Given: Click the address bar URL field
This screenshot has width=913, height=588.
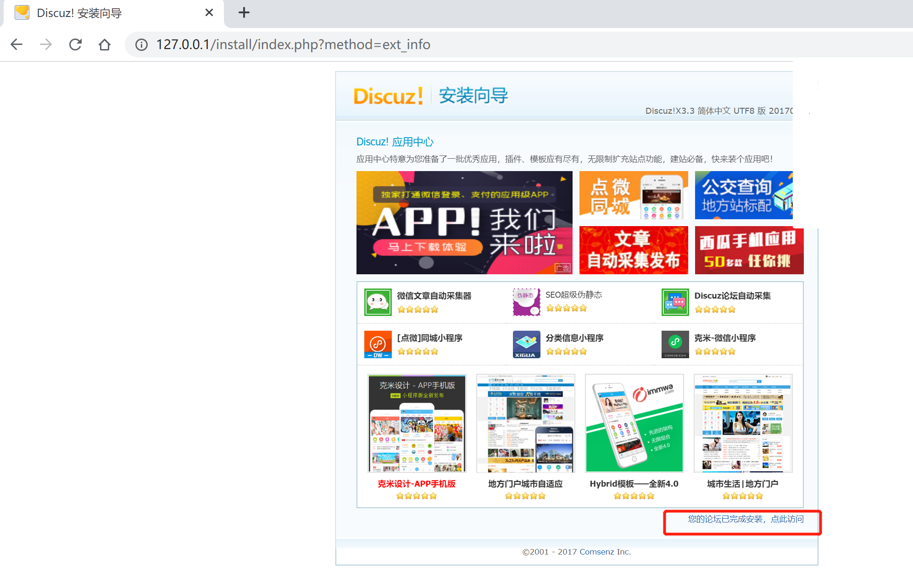Looking at the screenshot, I should pyautogui.click(x=294, y=44).
